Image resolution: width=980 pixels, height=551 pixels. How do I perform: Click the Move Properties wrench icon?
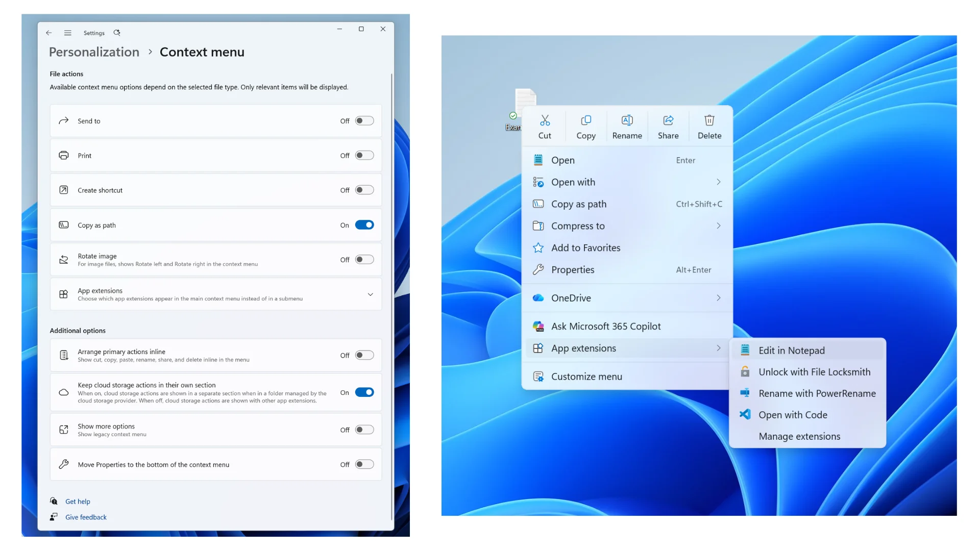(64, 464)
